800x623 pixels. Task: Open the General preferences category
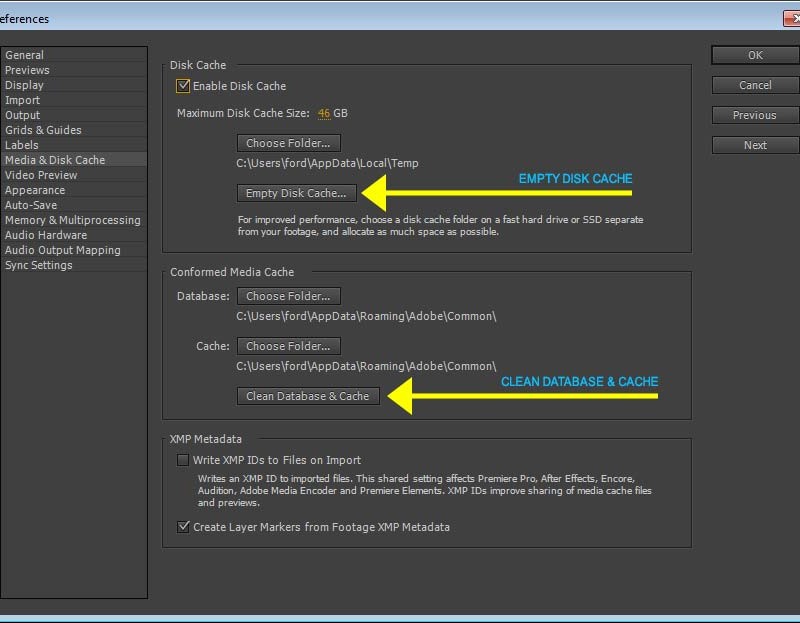[25, 55]
